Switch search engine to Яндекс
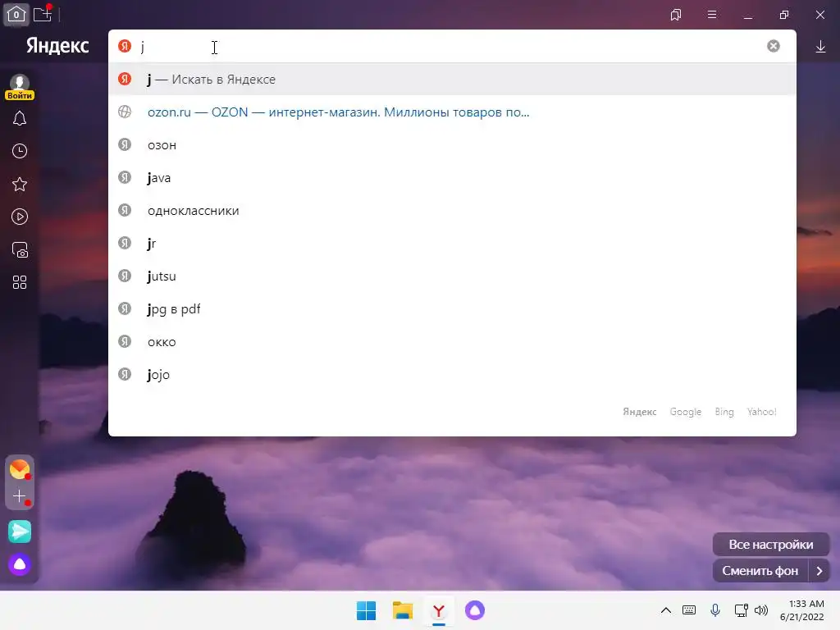Image resolution: width=840 pixels, height=630 pixels. coord(639,412)
